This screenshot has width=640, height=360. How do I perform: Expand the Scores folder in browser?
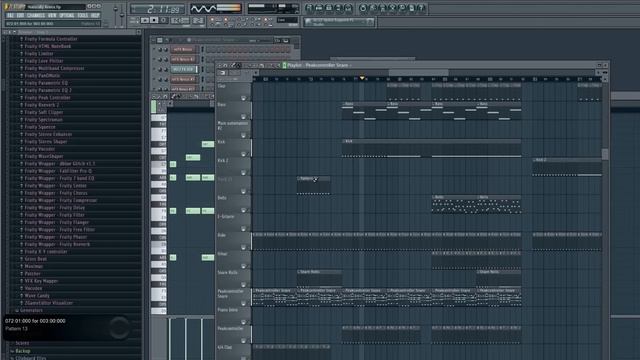coord(22,343)
